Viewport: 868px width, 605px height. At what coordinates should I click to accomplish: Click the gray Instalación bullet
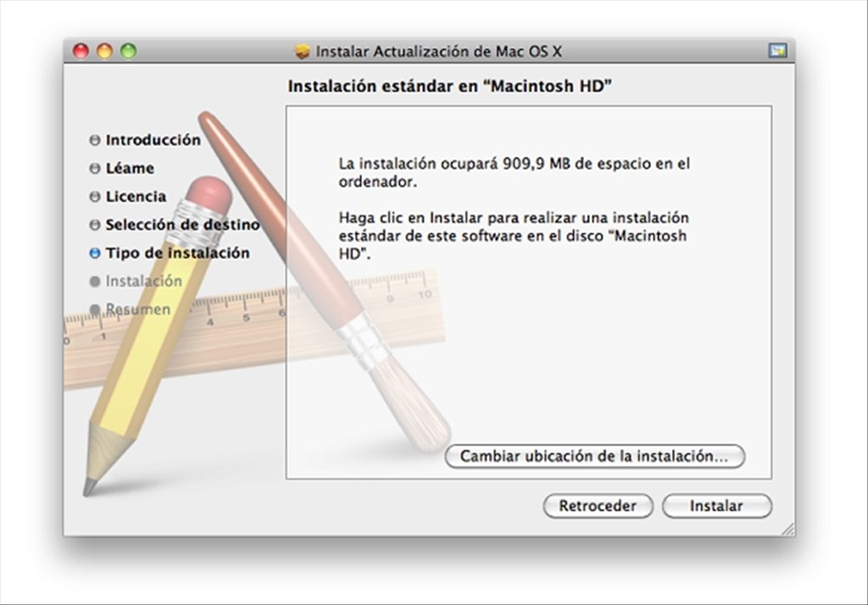coord(95,281)
